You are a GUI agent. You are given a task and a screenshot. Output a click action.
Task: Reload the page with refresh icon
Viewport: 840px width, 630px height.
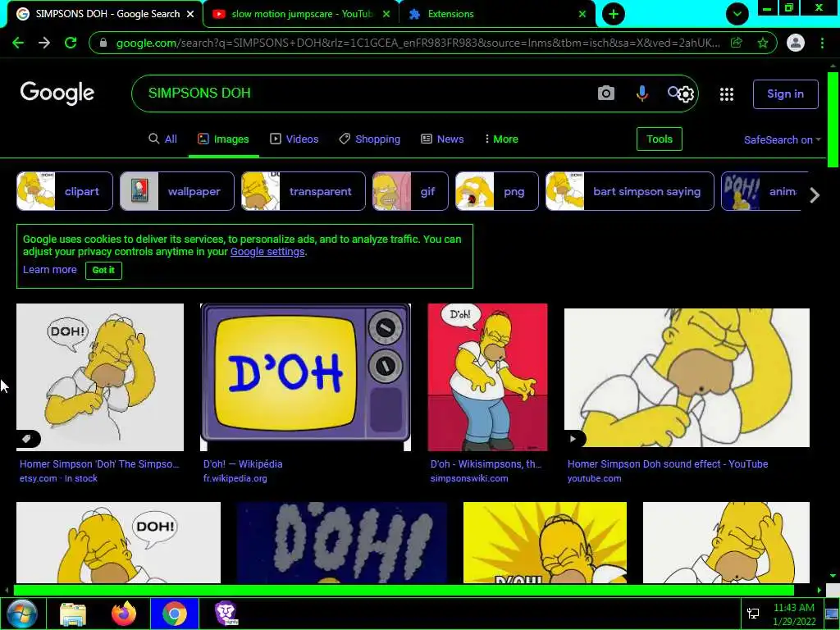(x=71, y=43)
